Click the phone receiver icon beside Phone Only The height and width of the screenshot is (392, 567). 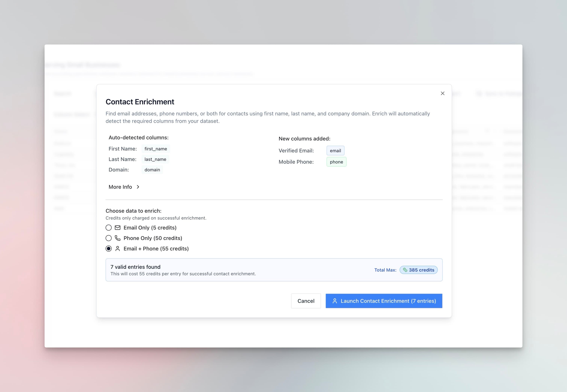[117, 238]
